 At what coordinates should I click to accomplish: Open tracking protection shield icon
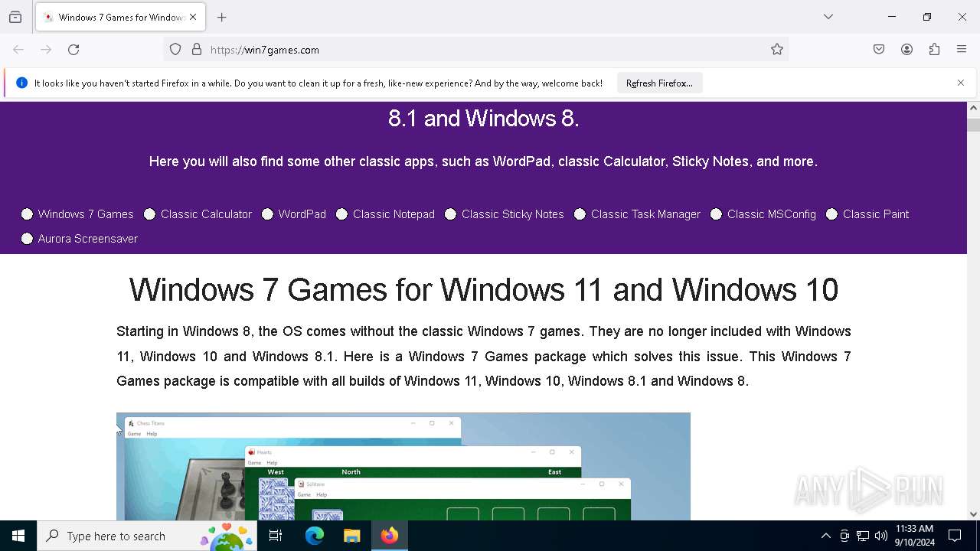(x=175, y=50)
